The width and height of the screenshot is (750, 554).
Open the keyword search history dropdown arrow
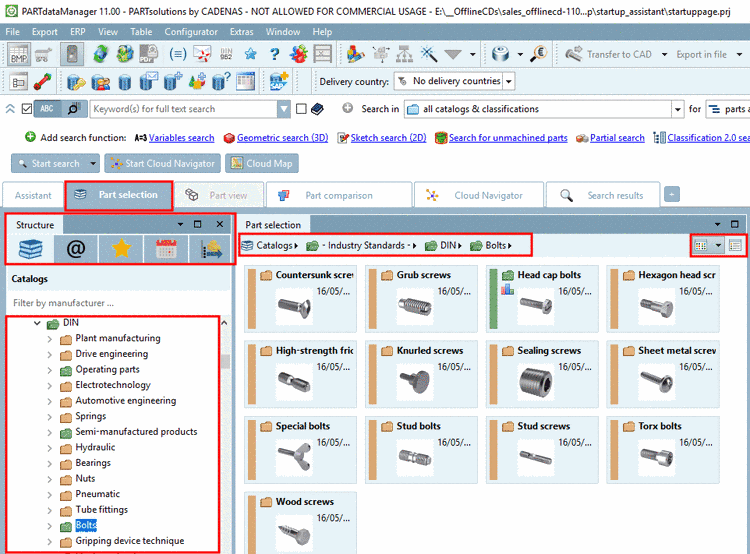[284, 109]
